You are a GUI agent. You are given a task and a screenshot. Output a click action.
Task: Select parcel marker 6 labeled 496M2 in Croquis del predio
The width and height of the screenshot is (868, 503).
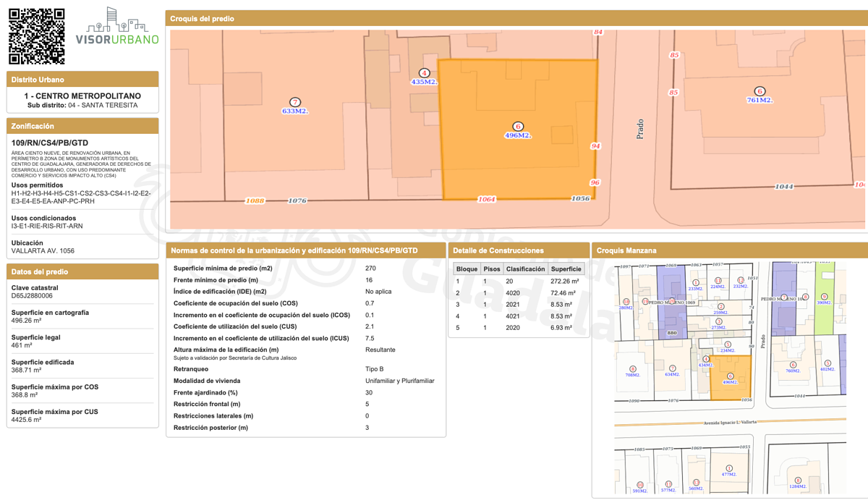518,127
